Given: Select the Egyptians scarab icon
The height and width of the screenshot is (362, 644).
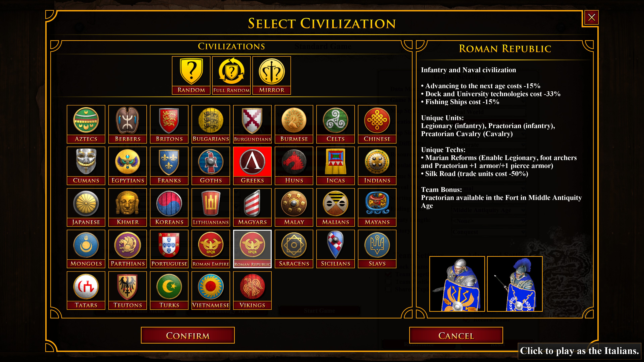Looking at the screenshot, I should tap(127, 166).
